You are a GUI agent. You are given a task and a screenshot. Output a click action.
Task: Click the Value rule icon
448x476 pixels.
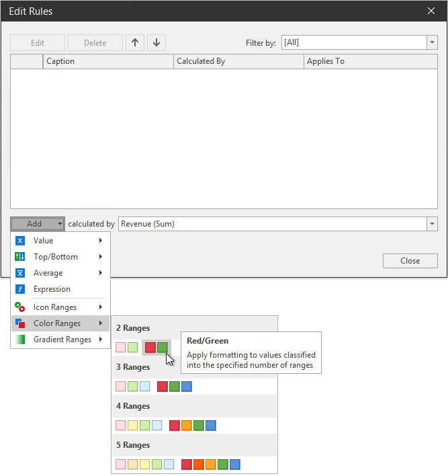pyautogui.click(x=20, y=241)
